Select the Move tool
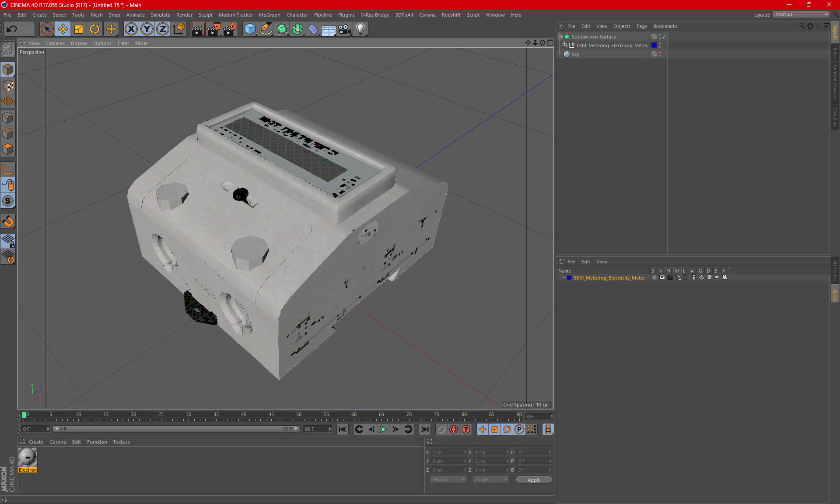840x504 pixels. point(63,29)
